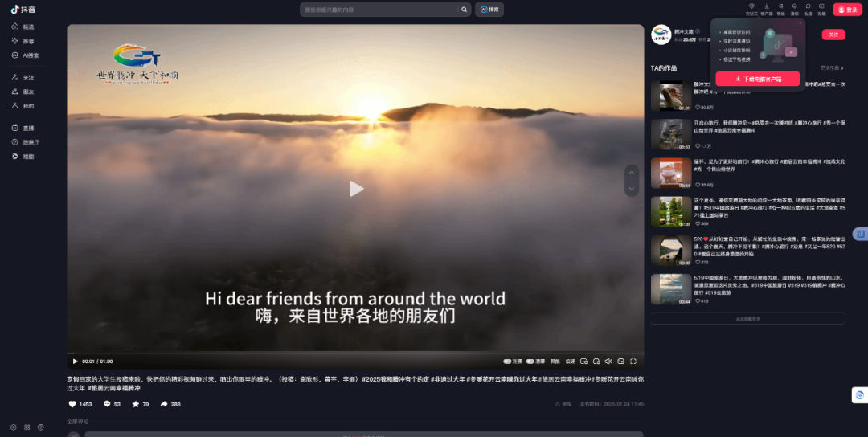
Task: Click the Douyin logo at top left
Action: pyautogui.click(x=23, y=10)
